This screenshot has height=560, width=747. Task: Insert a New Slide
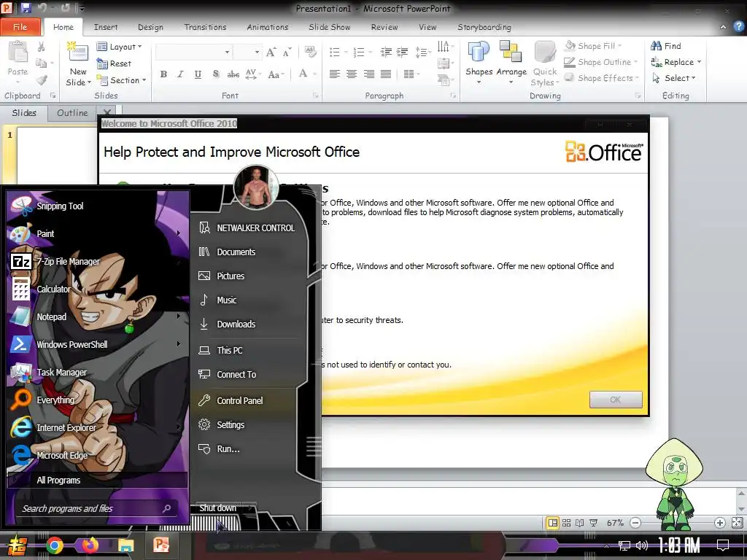click(78, 64)
